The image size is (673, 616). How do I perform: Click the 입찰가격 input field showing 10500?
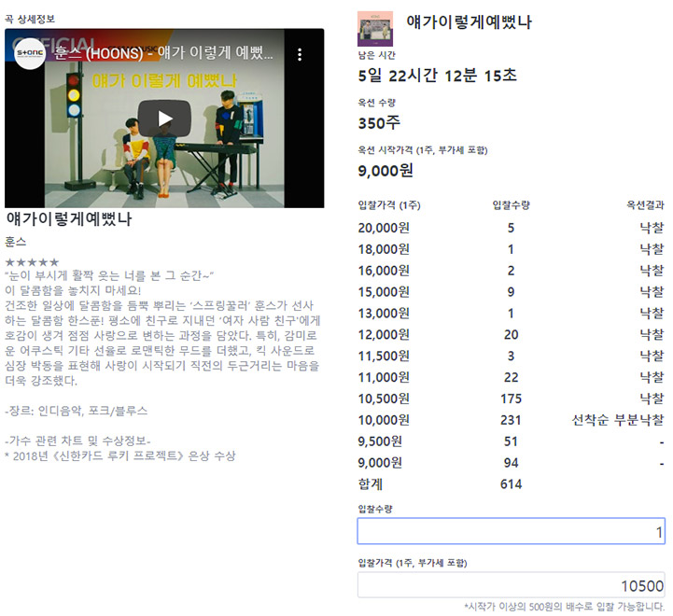click(512, 585)
